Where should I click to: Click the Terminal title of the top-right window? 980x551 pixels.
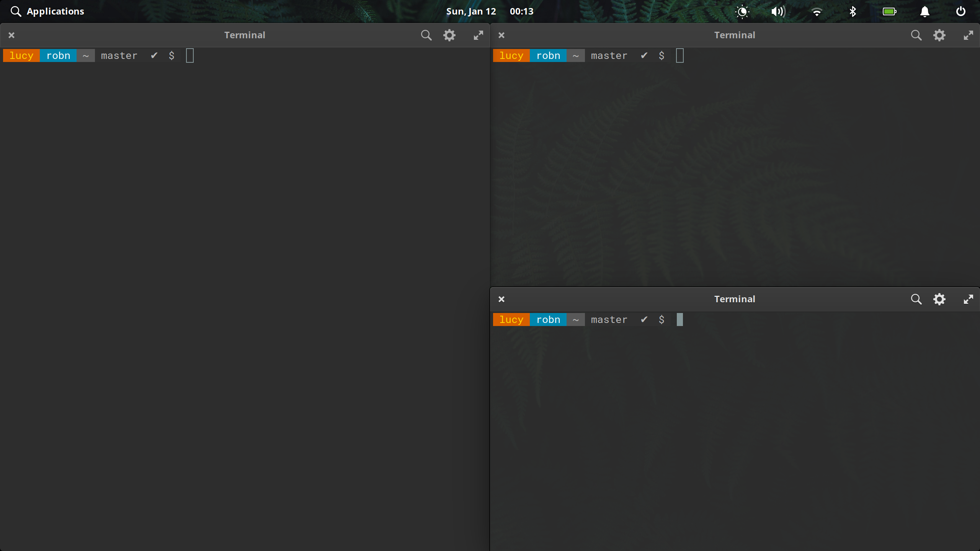(735, 35)
